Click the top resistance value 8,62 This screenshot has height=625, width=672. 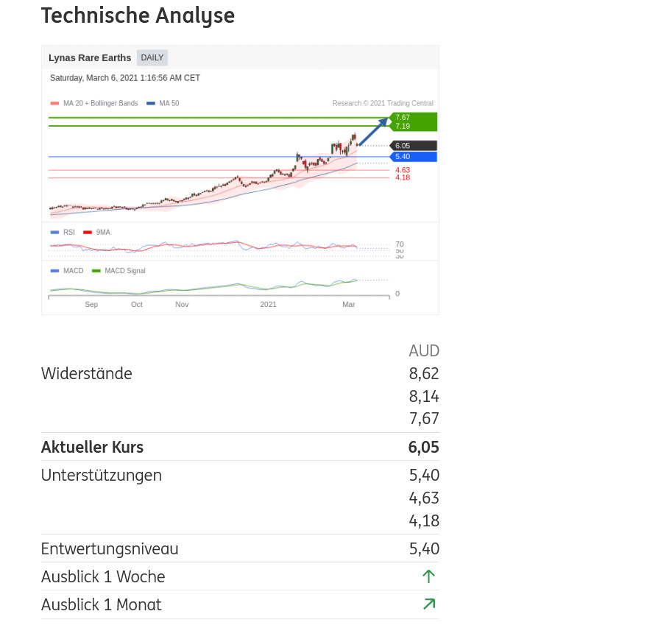(424, 373)
